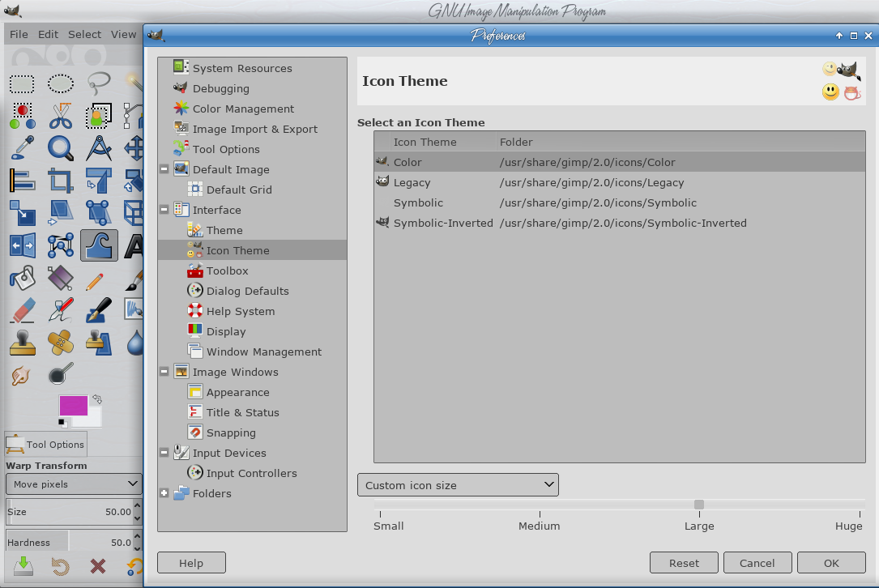Select the Legacy icon theme row
Image resolution: width=879 pixels, height=588 pixels.
point(620,182)
